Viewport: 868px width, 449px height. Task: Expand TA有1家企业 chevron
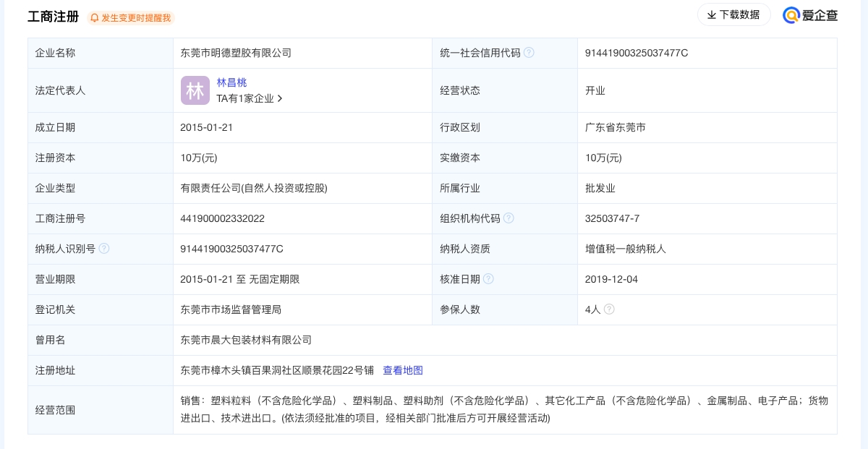coord(280,99)
